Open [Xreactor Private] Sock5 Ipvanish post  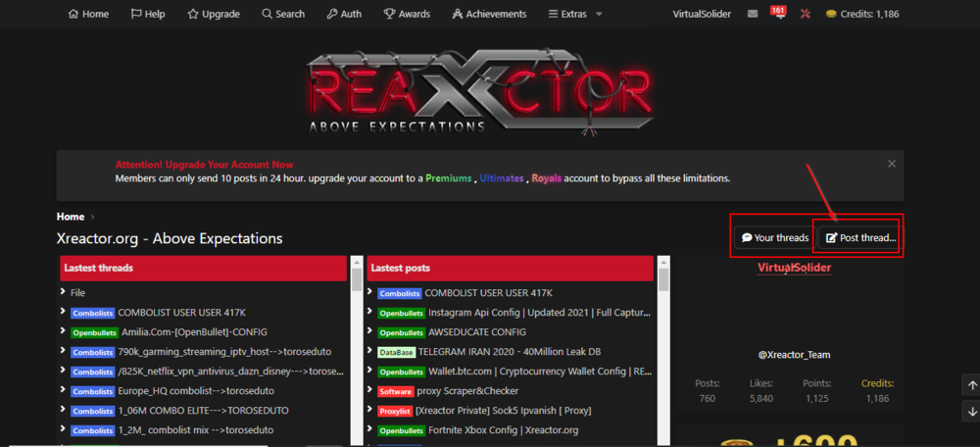(504, 411)
